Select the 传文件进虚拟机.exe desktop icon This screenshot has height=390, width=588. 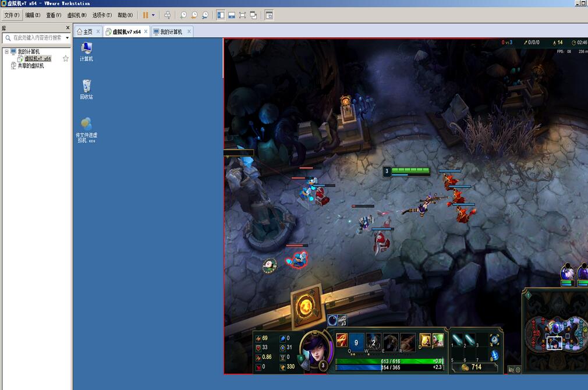click(86, 130)
